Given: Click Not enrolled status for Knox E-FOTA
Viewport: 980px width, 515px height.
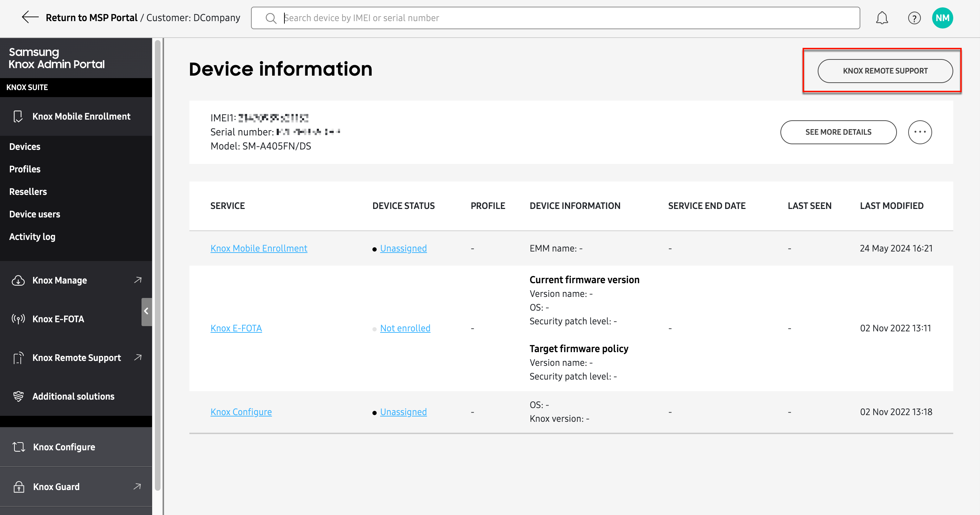Looking at the screenshot, I should click(x=405, y=328).
